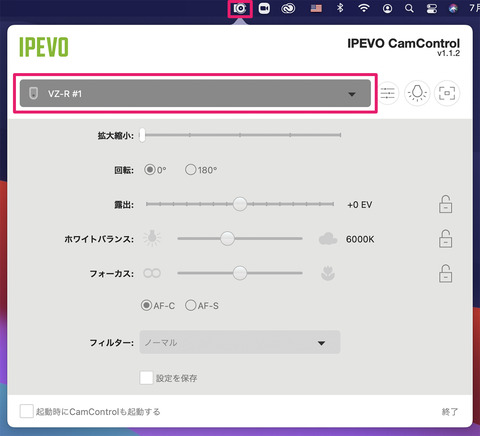This screenshot has height=436, width=480.
Task: Select the 0° rotation radio button
Action: (x=150, y=170)
